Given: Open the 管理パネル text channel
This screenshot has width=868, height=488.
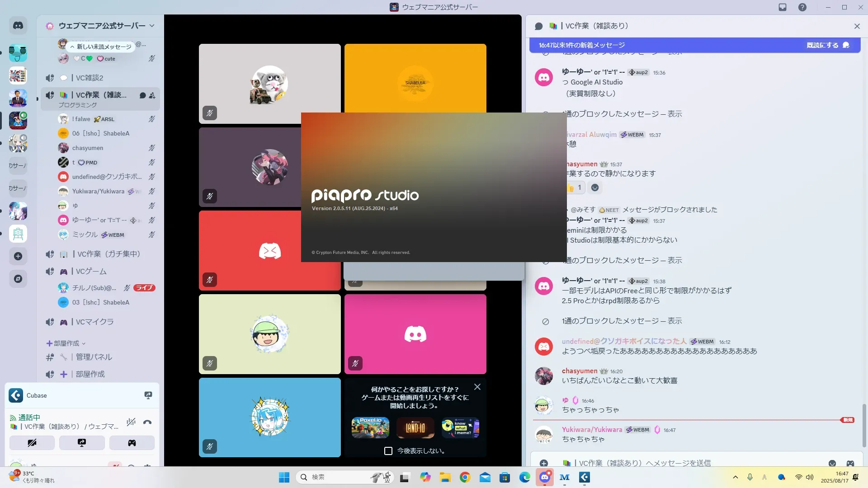Looking at the screenshot, I should 94,357.
